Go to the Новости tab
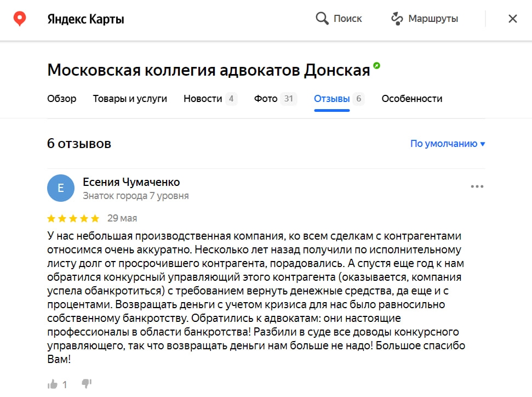Viewport: 532px width, 397px height. tap(203, 99)
